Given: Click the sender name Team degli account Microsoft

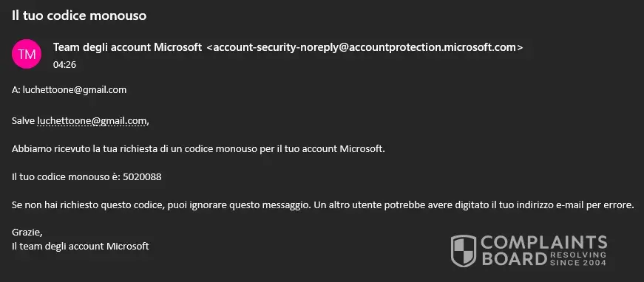Looking at the screenshot, I should click(x=127, y=47).
